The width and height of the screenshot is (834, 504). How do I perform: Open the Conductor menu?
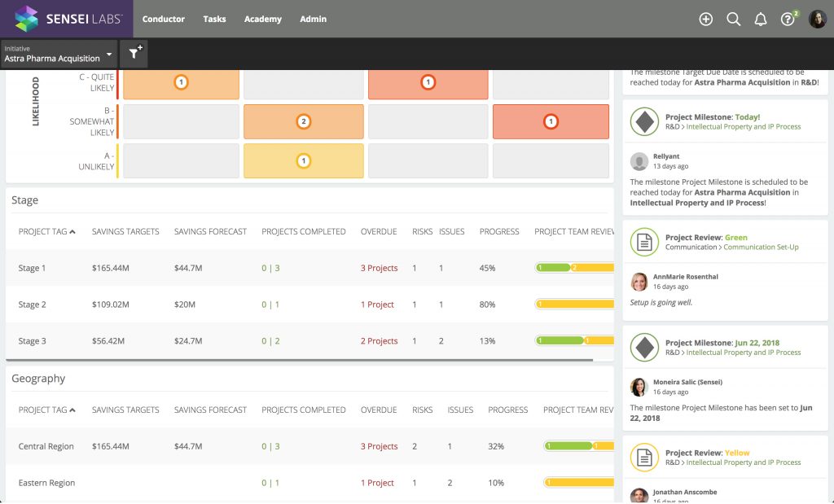[163, 20]
